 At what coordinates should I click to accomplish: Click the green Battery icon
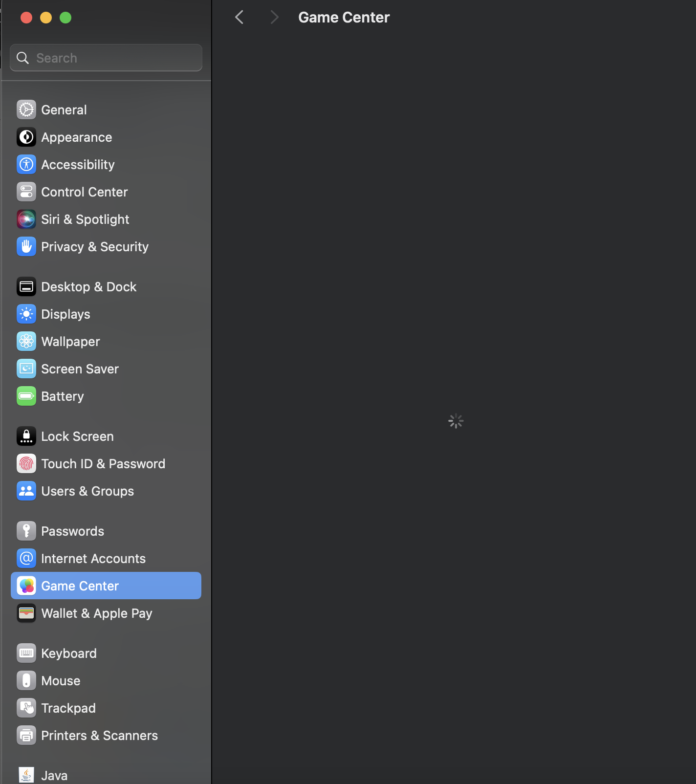(x=26, y=396)
